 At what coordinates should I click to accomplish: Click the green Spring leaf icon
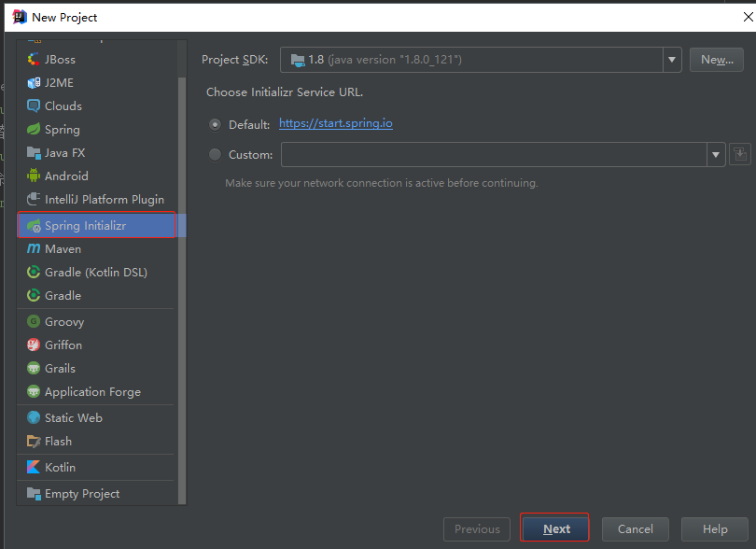coord(34,129)
